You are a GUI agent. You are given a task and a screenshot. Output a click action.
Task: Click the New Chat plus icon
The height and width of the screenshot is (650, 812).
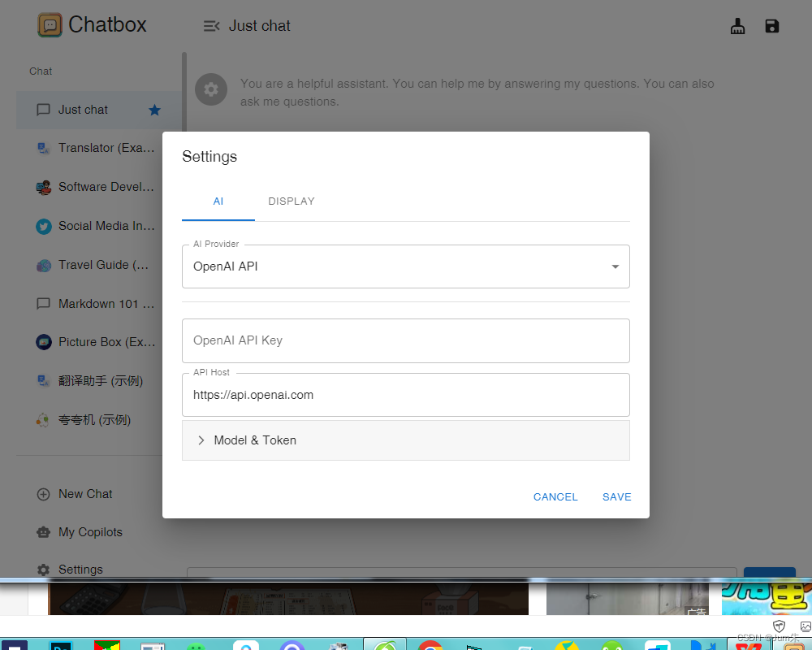coord(44,495)
